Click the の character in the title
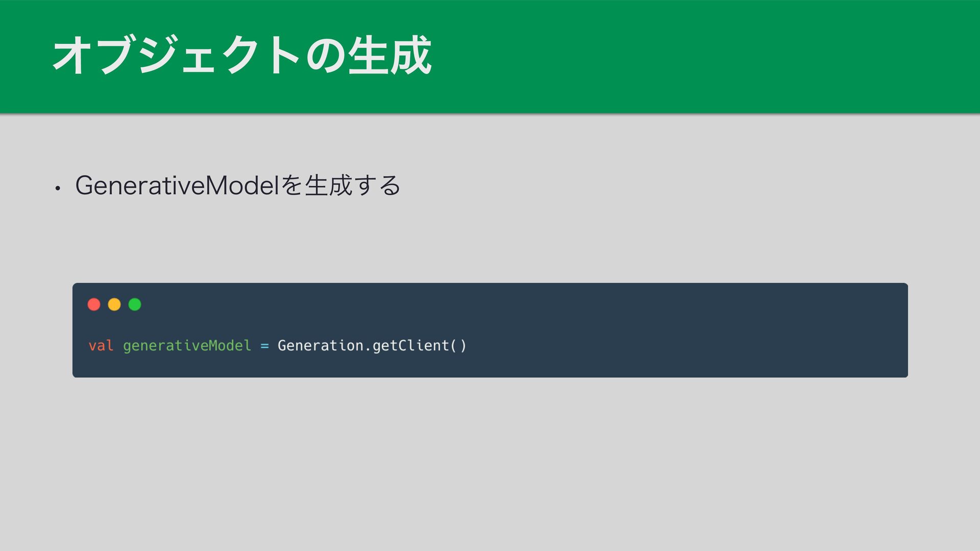This screenshot has height=551, width=980. 326,56
